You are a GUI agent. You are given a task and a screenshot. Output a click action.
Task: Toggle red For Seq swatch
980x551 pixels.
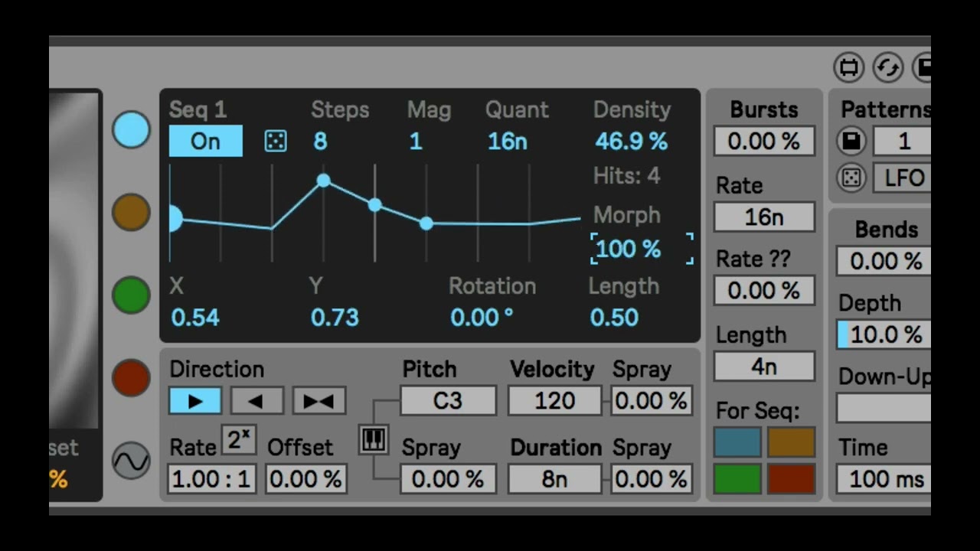791,478
